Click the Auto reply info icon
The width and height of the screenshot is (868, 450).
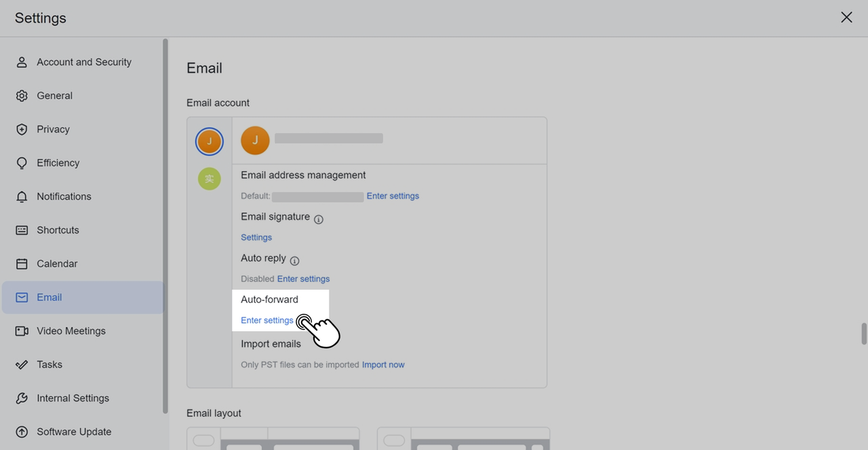[x=294, y=260]
